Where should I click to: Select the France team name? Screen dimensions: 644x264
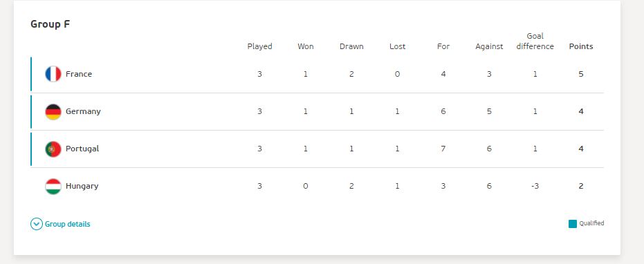point(79,75)
